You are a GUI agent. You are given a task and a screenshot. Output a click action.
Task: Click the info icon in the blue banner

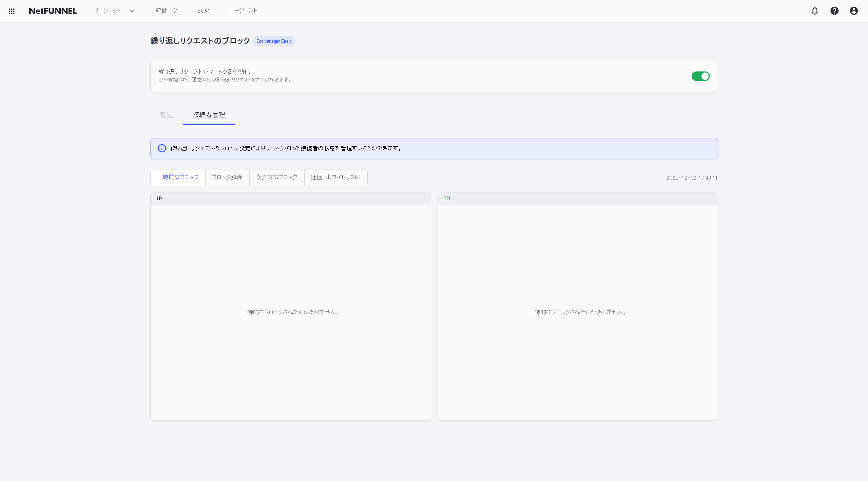[161, 148]
